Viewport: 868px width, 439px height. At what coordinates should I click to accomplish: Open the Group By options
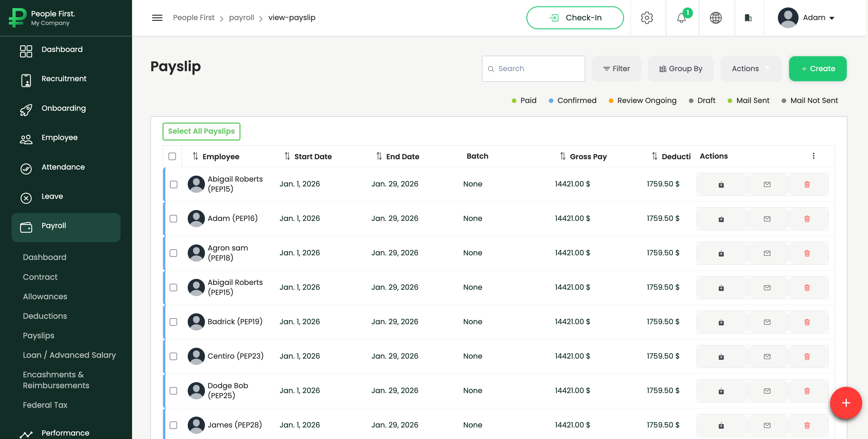pyautogui.click(x=681, y=69)
